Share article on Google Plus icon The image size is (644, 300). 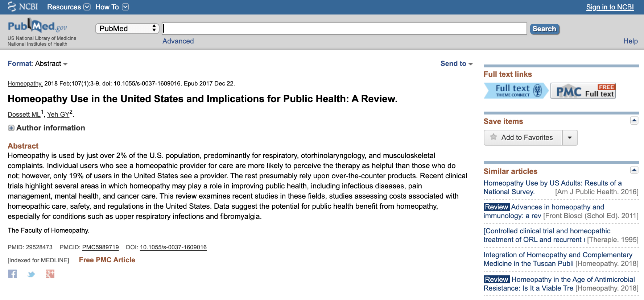tap(50, 274)
